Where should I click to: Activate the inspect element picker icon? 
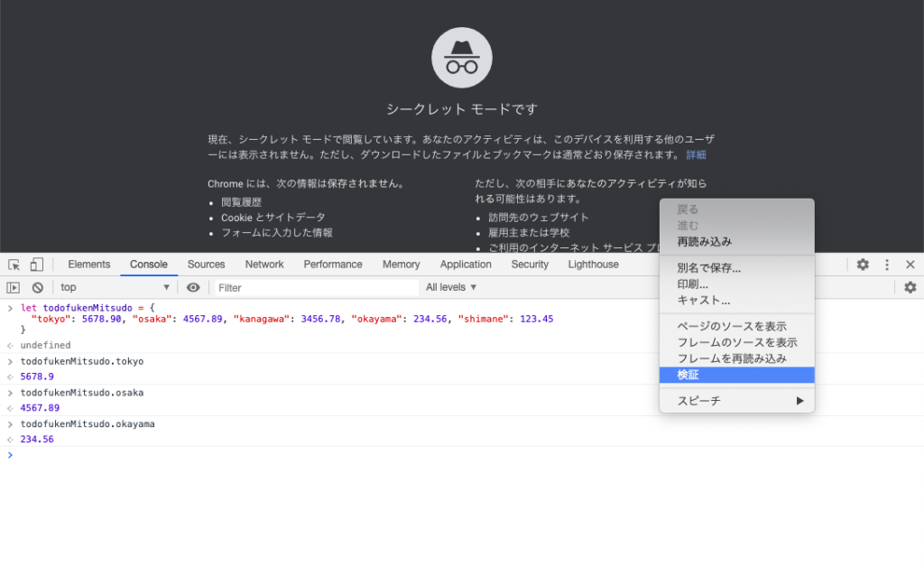pos(14,265)
